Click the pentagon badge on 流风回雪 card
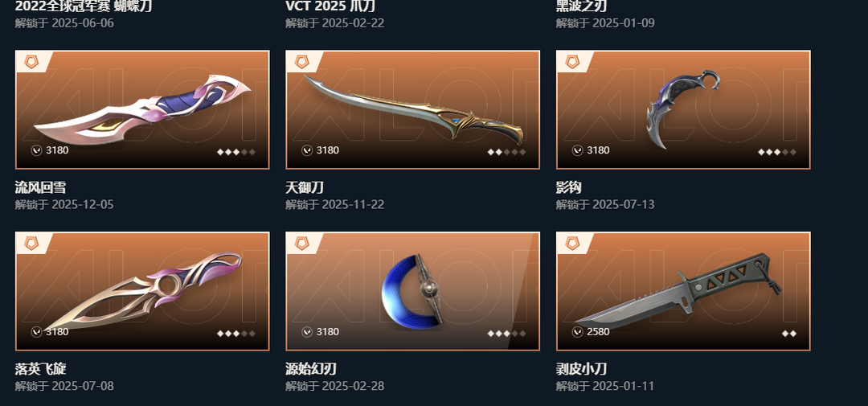Image resolution: width=868 pixels, height=406 pixels. (x=31, y=61)
